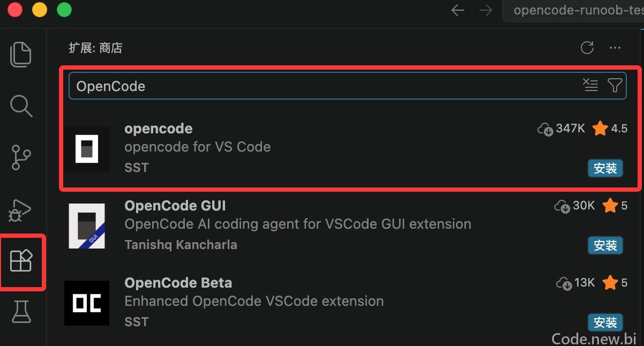Open the extensions view more actions menu
The image size is (644, 346).
tap(615, 48)
